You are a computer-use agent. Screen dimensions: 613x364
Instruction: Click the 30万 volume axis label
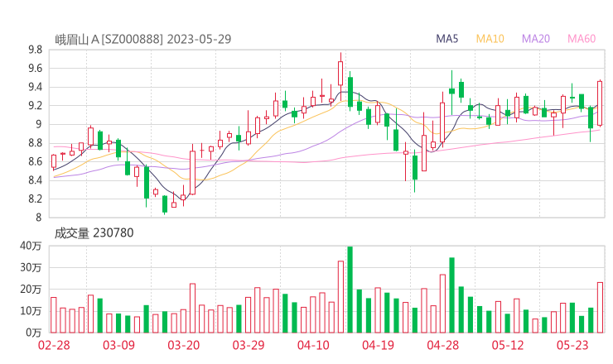[31, 267]
